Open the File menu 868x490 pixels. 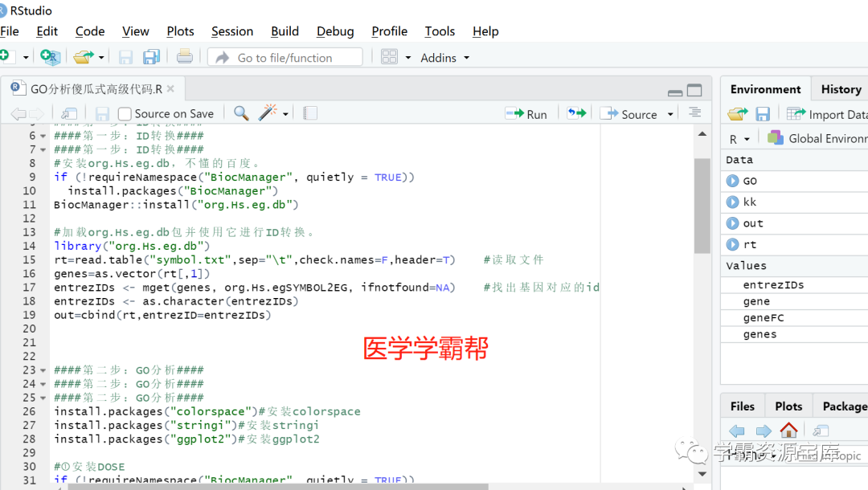(10, 31)
